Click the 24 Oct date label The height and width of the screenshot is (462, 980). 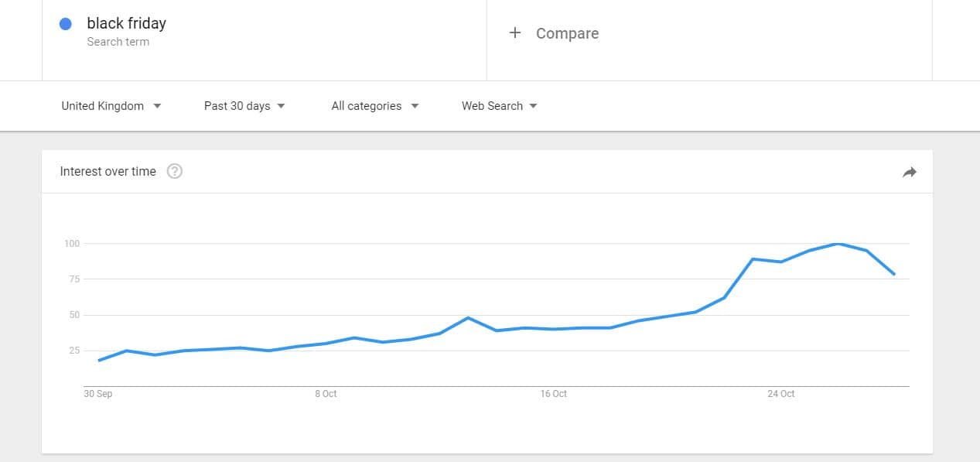point(781,394)
